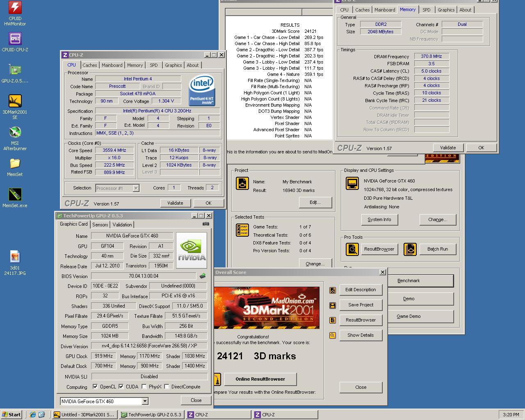The height and width of the screenshot is (420, 525).
Task: Click the Selected Tests checklist icon
Action: point(242,230)
